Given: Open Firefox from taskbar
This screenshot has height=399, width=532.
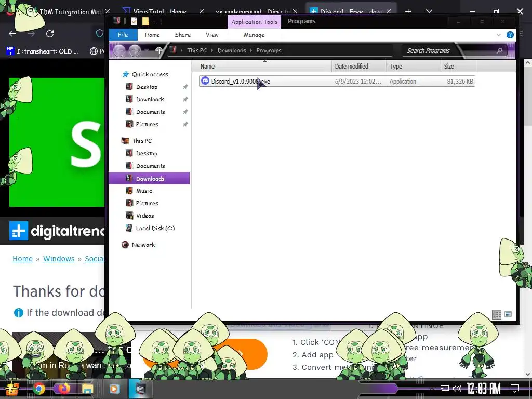Looking at the screenshot, I should click(x=63, y=389).
